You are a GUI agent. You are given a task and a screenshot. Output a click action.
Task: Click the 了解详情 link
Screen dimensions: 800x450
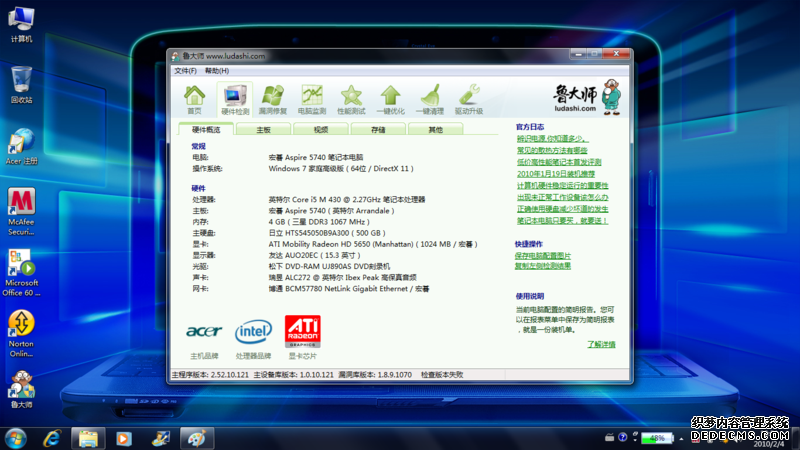coord(600,344)
